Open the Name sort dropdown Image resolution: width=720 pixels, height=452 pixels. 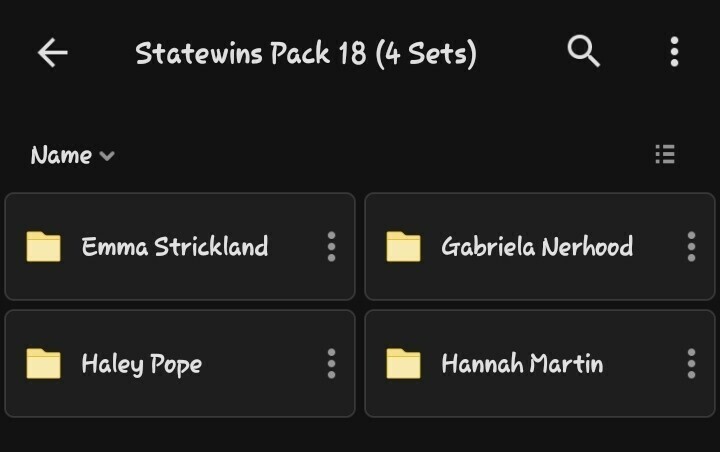(73, 155)
